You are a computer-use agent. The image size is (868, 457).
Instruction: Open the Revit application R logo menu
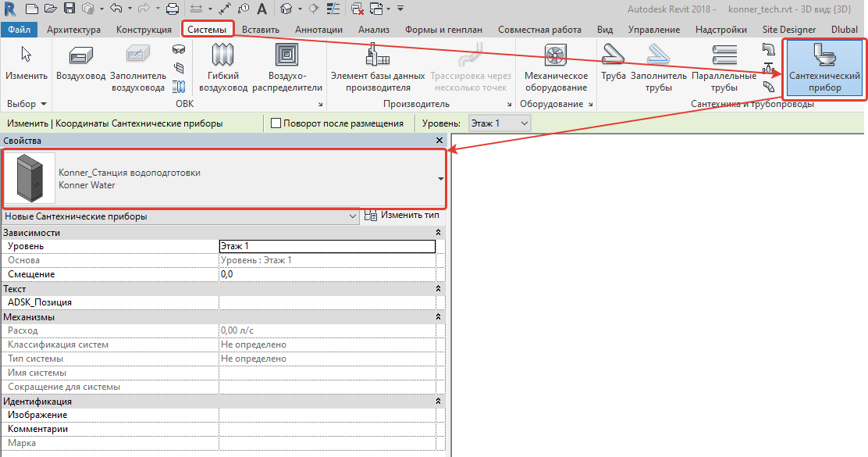click(9, 9)
